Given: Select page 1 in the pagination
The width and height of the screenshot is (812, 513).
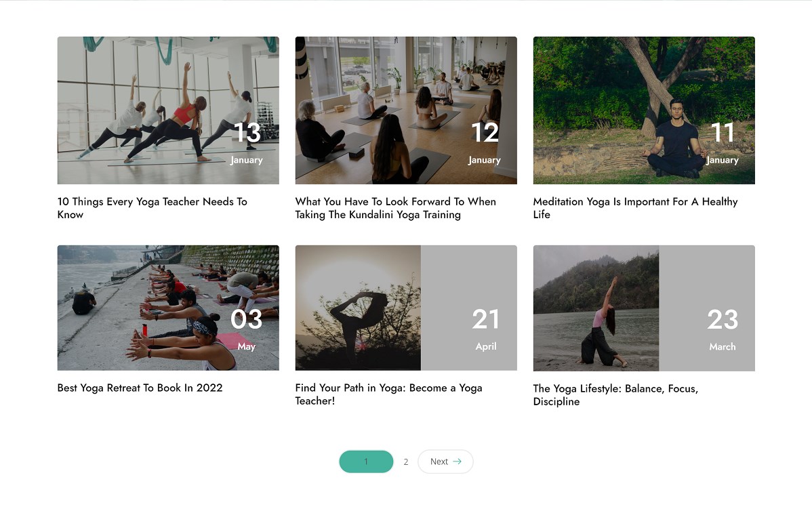Looking at the screenshot, I should (x=366, y=461).
